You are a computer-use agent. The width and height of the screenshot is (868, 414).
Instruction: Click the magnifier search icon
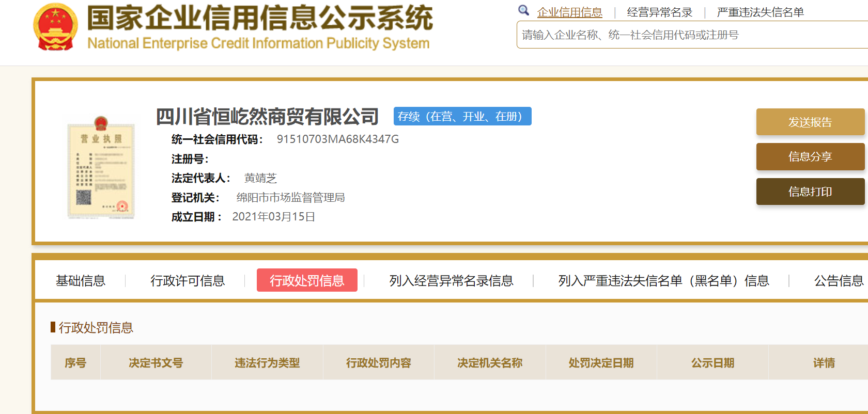524,10
